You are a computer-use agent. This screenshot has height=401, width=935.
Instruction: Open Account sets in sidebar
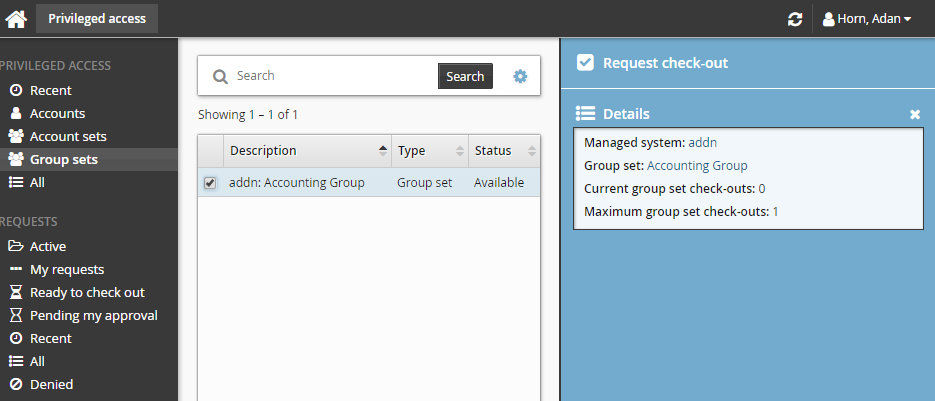click(x=68, y=136)
